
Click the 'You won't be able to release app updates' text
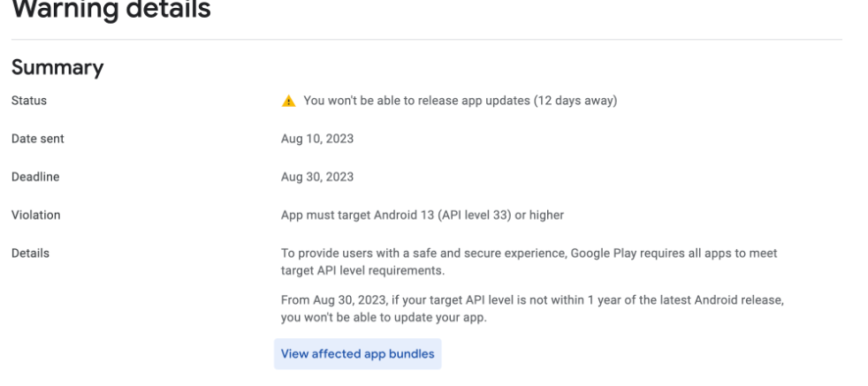(417, 101)
